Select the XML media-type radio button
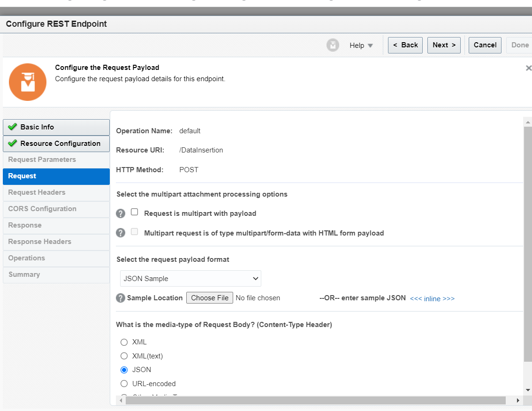 (124, 342)
